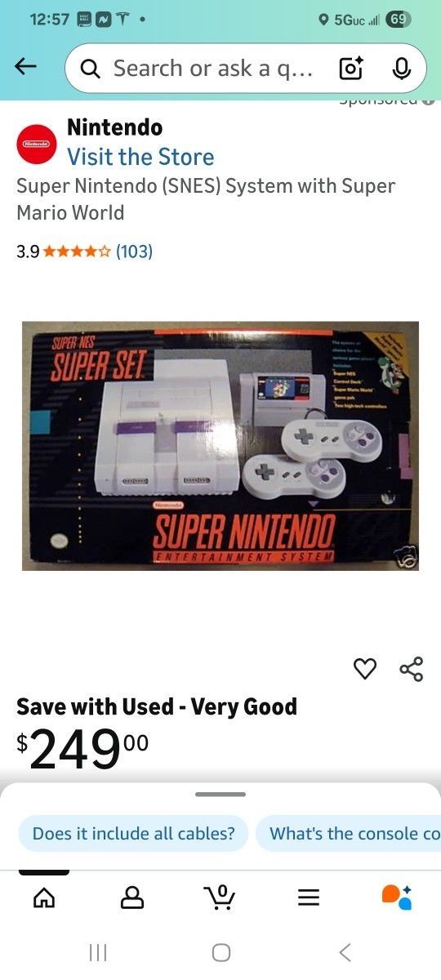The height and width of the screenshot is (980, 441).
Task: Open the 103 ratings reviews link
Action: click(134, 252)
